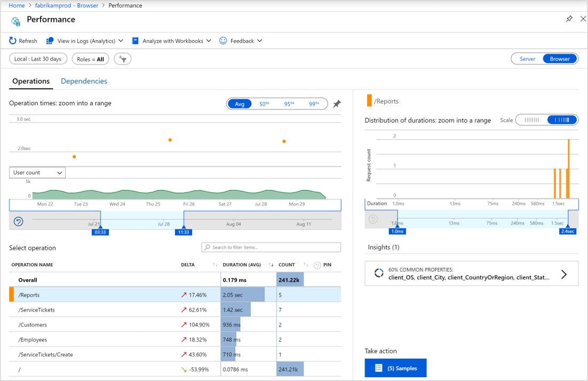Screen dimensions: 588x381
Task: Open the (5) Samples panel
Action: point(395,368)
